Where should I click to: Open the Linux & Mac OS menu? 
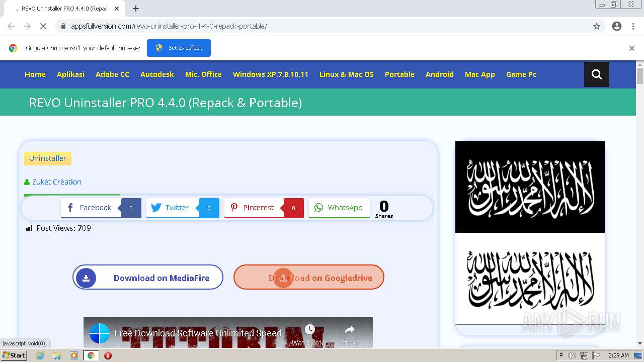[347, 74]
